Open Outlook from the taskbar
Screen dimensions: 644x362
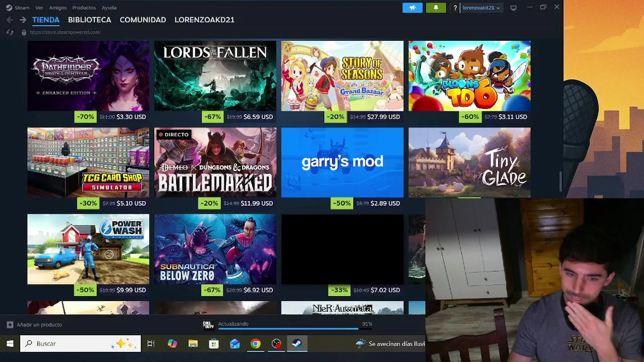235,344
